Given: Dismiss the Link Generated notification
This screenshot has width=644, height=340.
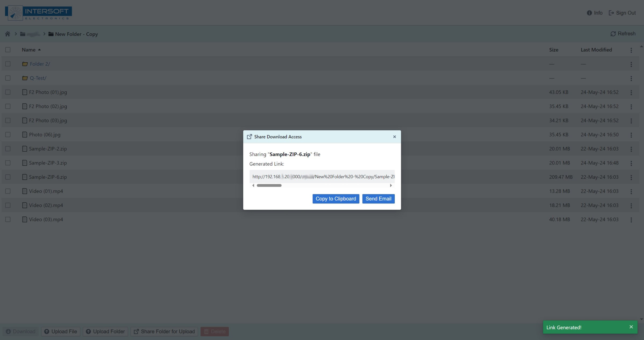Looking at the screenshot, I should click(631, 327).
